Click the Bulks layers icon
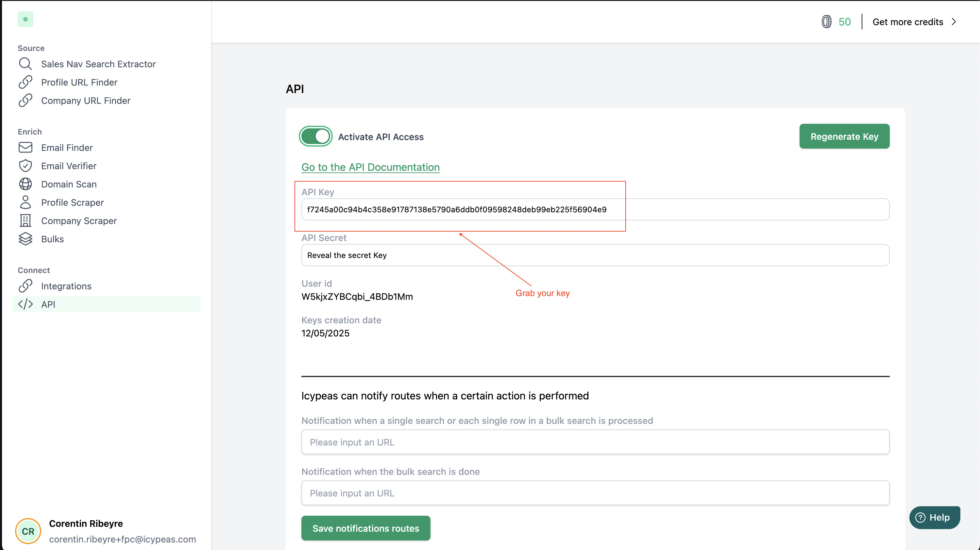 [x=25, y=239]
